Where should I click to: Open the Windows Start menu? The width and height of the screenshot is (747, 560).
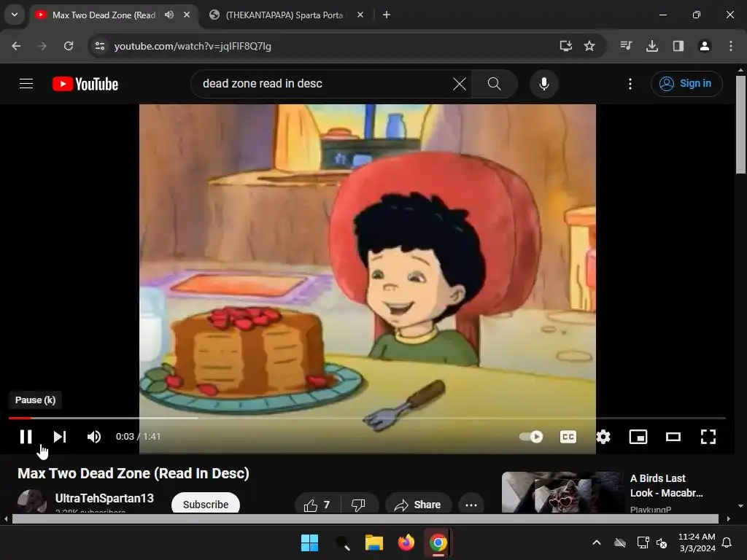(309, 542)
